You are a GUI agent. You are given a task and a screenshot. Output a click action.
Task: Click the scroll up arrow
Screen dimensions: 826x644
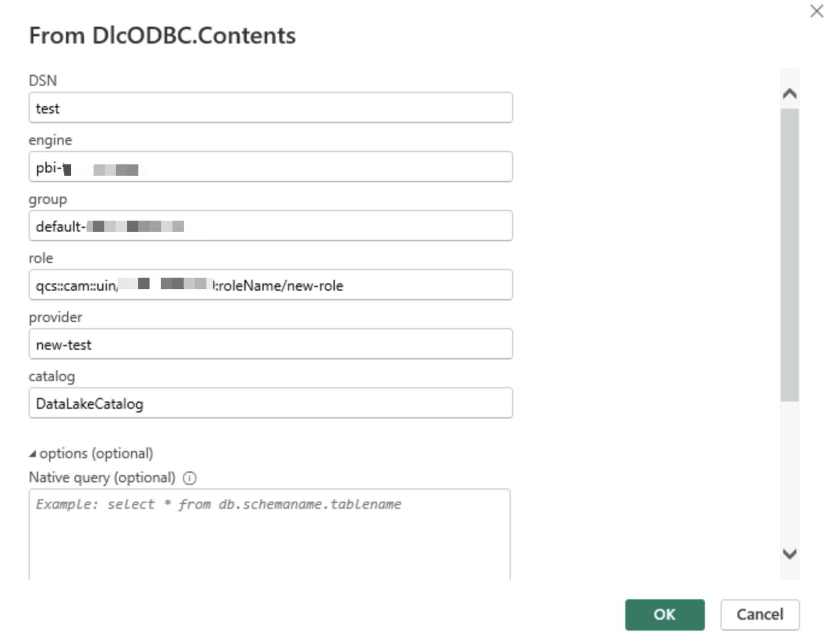coord(790,94)
